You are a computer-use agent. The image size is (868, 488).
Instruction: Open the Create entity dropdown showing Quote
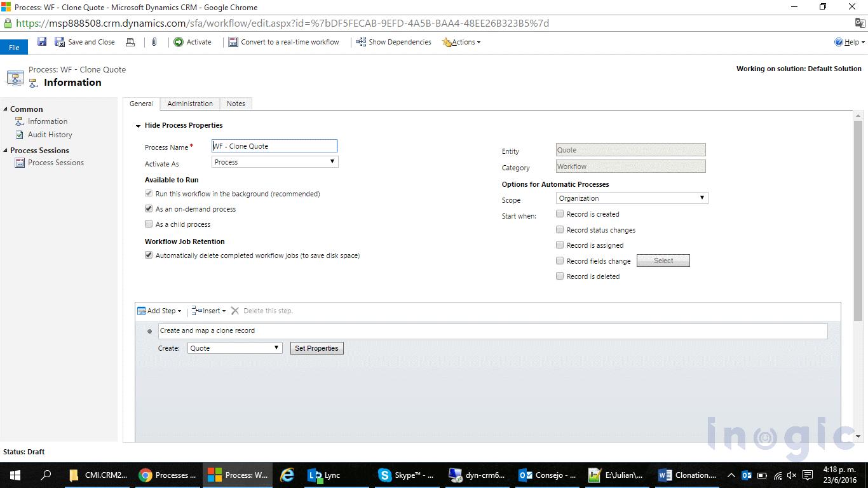pyautogui.click(x=234, y=348)
